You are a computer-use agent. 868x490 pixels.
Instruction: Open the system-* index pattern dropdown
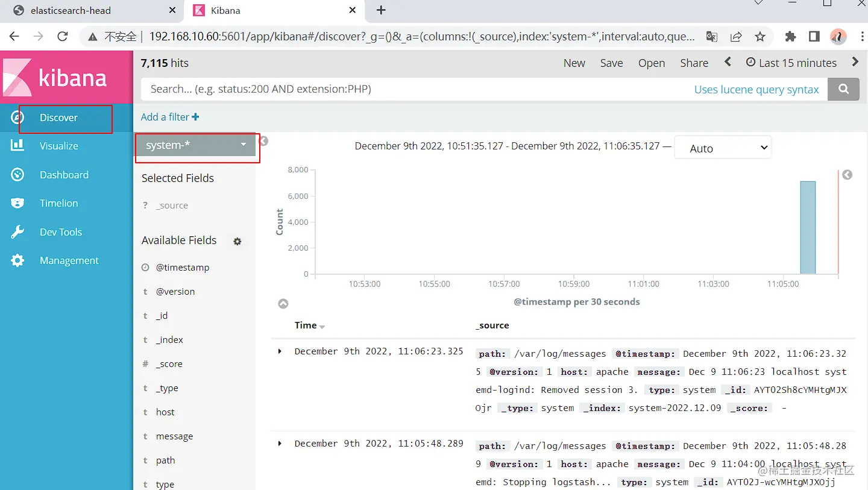click(197, 145)
